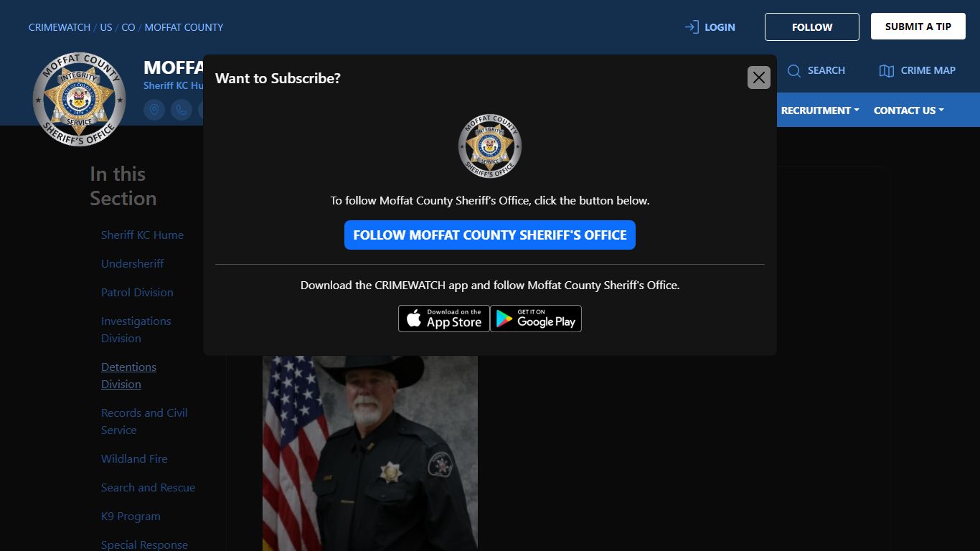Open Investigations Division sidebar link
Screen dimensions: 980x551
(x=136, y=330)
